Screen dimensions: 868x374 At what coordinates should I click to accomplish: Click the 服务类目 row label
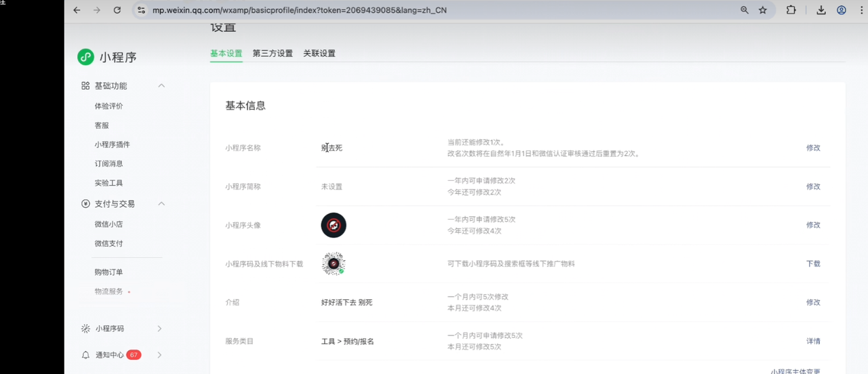coord(239,341)
